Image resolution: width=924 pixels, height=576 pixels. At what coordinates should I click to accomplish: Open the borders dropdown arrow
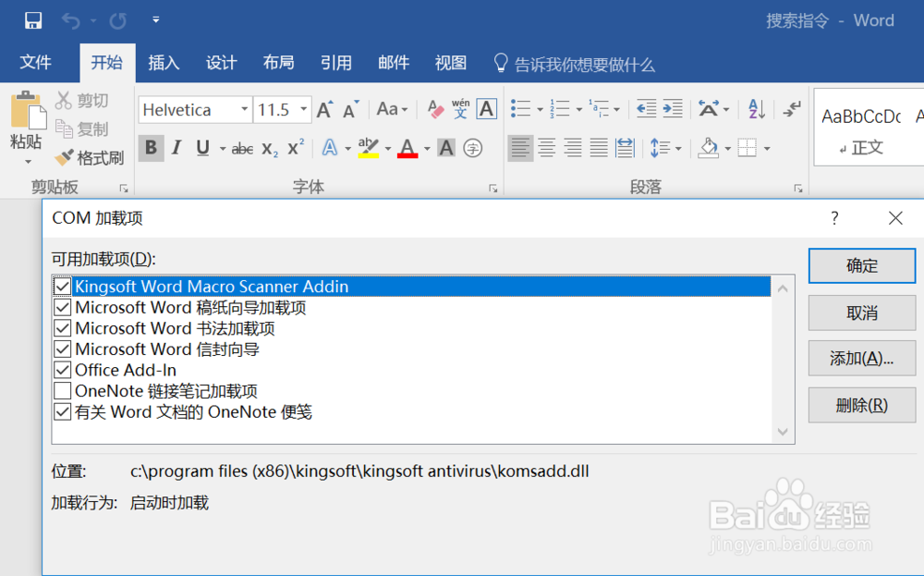pos(767,149)
